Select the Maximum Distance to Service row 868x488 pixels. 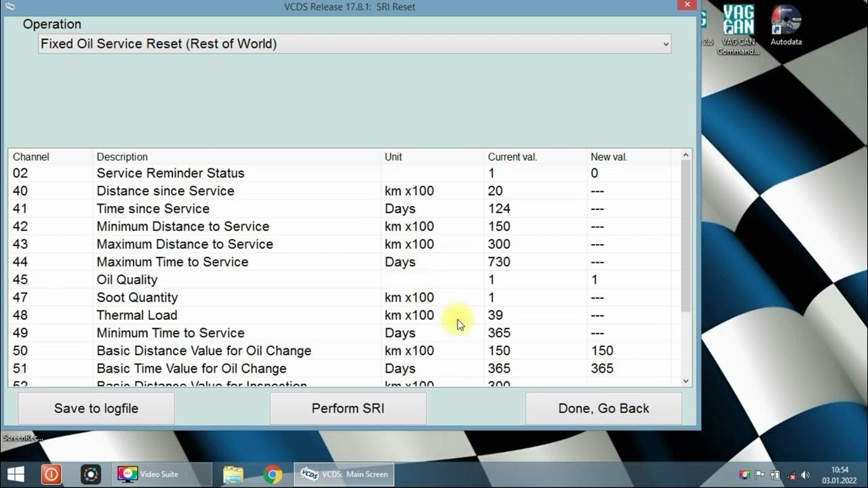click(344, 244)
